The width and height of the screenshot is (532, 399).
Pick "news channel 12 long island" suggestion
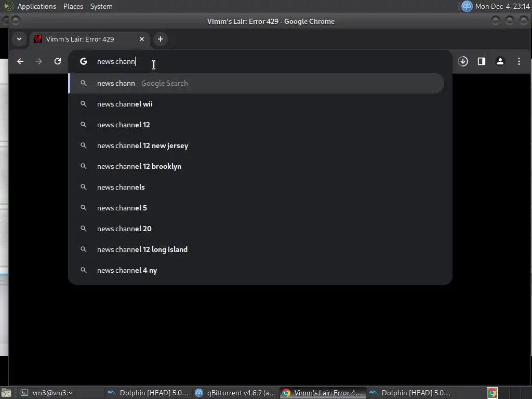pyautogui.click(x=257, y=249)
